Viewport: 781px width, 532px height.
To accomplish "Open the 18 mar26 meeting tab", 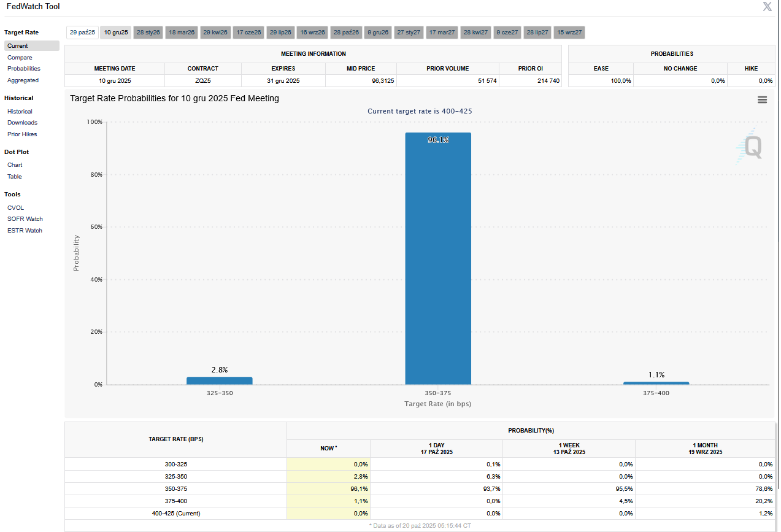I will point(182,33).
